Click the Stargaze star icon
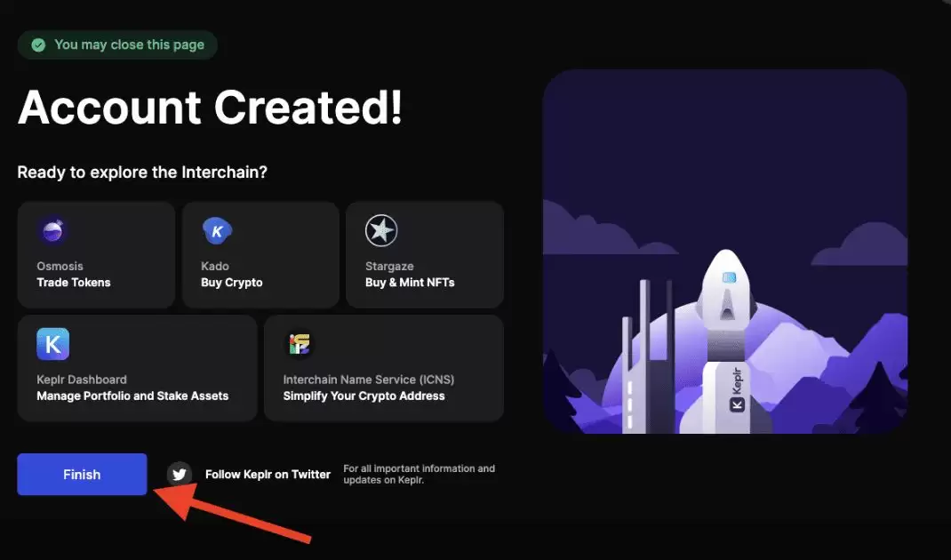 [381, 232]
